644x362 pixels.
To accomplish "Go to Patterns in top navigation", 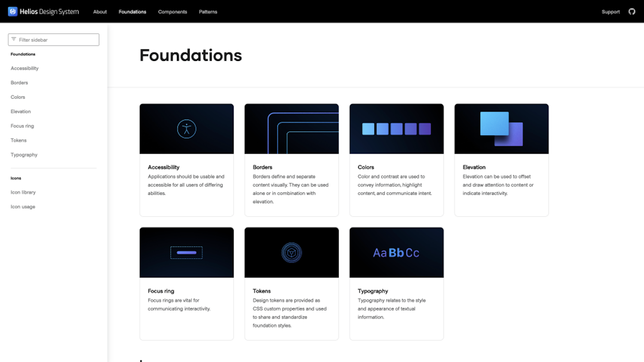I will tap(208, 12).
